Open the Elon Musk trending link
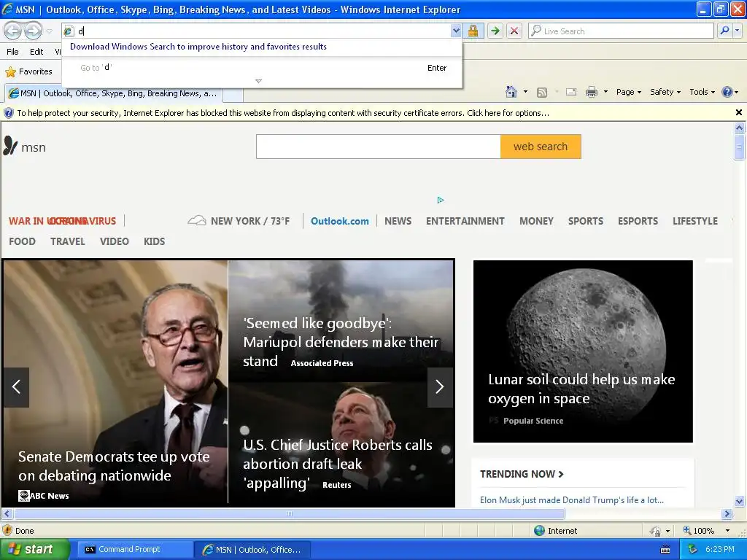747x560 pixels. pyautogui.click(x=572, y=500)
